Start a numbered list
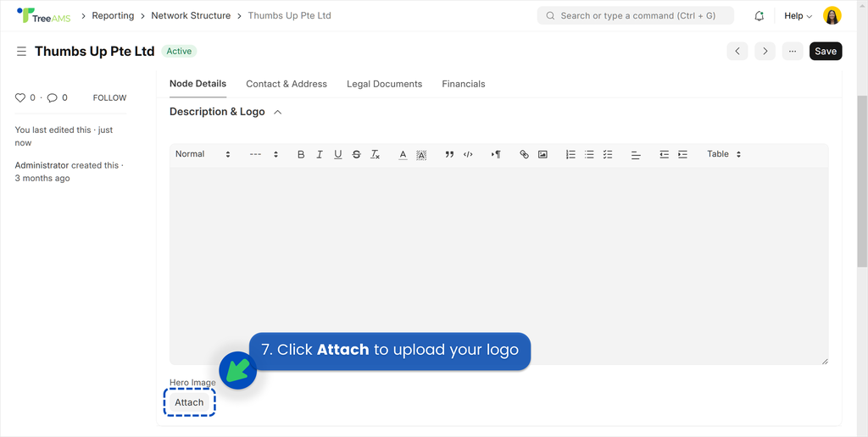868x437 pixels. [x=570, y=154]
